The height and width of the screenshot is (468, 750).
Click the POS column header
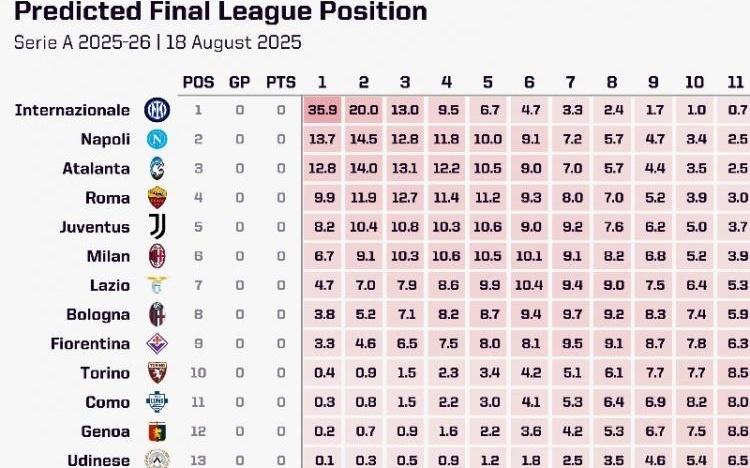pyautogui.click(x=199, y=82)
